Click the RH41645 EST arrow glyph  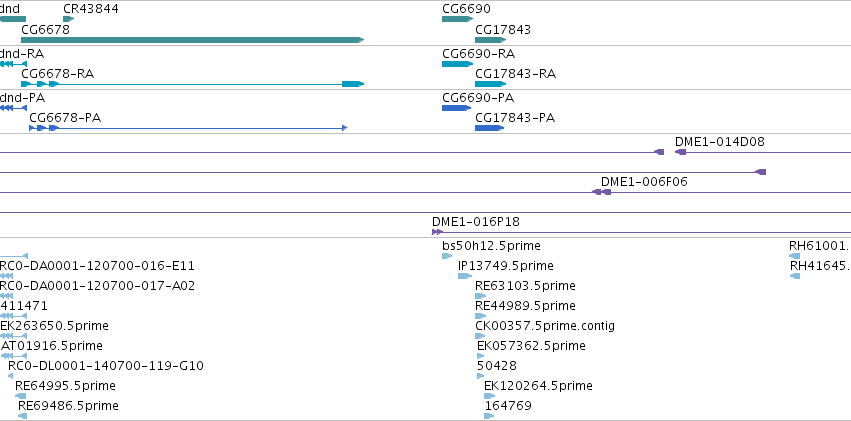[x=795, y=276]
